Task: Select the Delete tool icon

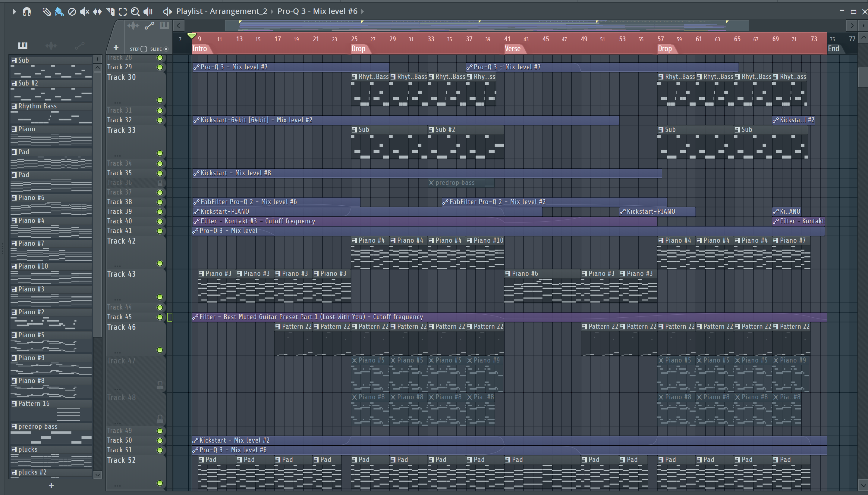Action: tap(72, 12)
